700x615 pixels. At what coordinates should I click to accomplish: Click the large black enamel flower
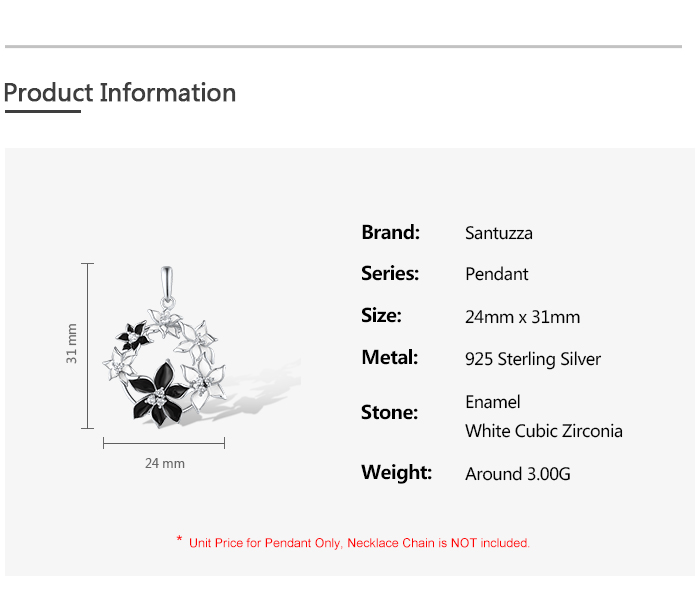160,395
